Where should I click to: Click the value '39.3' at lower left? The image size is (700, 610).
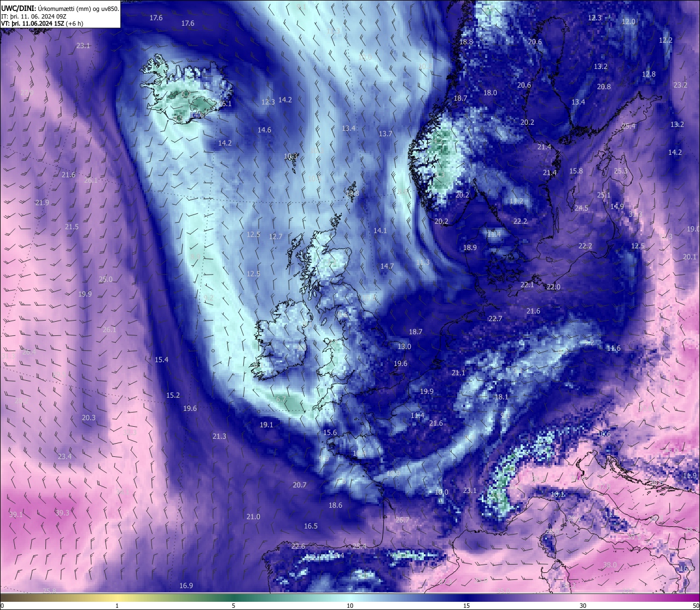(x=62, y=513)
